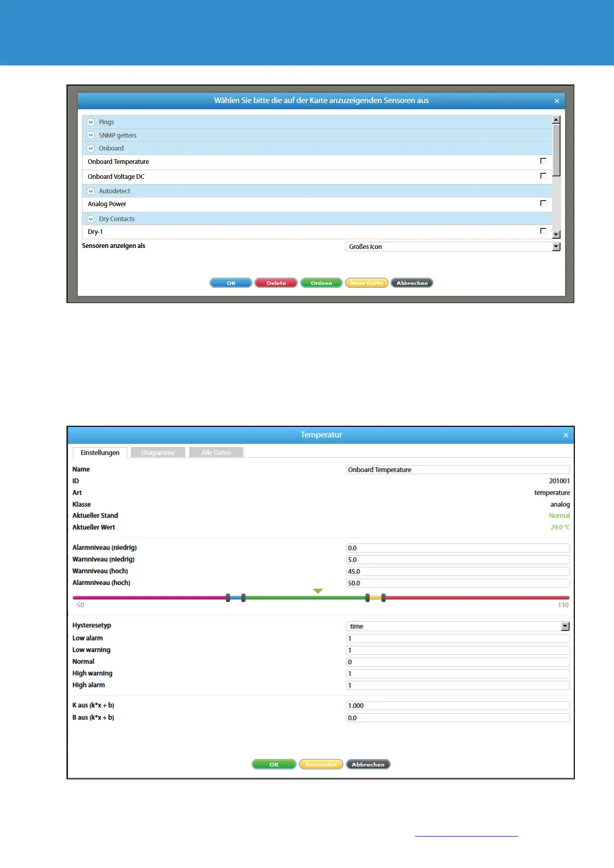Collapse the Autodetect group
This screenshot has width=614, height=868.
pyautogui.click(x=91, y=191)
